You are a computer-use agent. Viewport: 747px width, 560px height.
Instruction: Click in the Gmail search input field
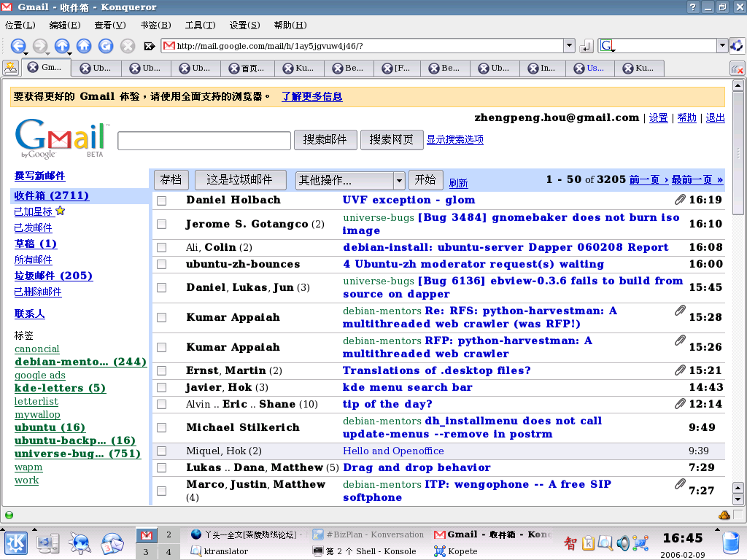pos(204,141)
